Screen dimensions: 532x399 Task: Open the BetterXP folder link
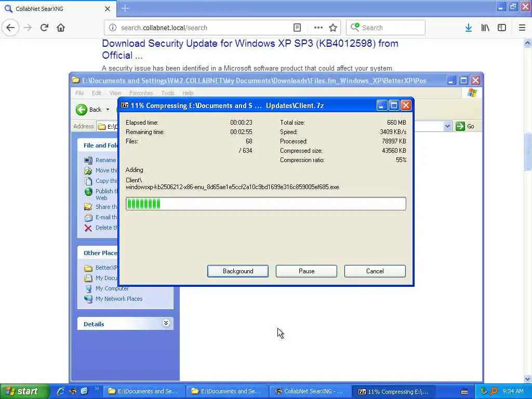click(x=106, y=268)
